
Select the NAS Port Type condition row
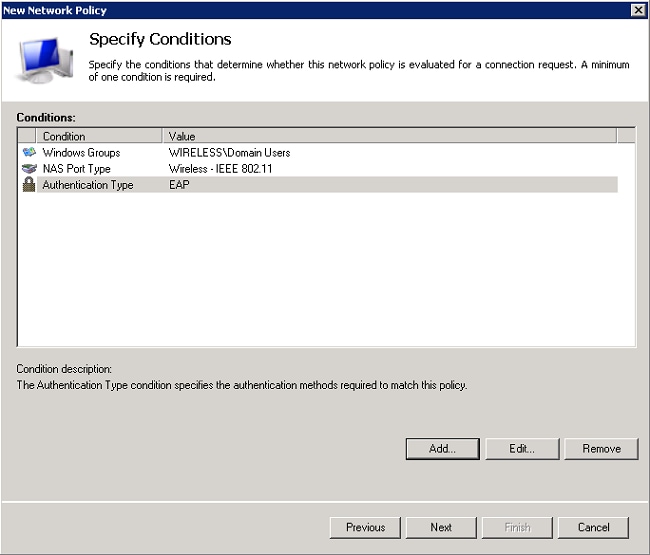[x=319, y=169]
